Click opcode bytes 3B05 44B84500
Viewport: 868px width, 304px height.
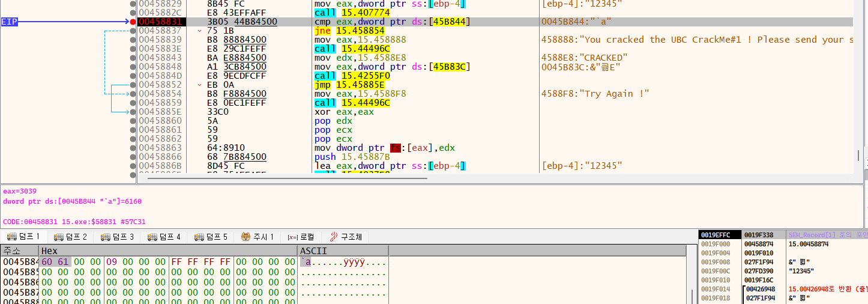point(242,22)
